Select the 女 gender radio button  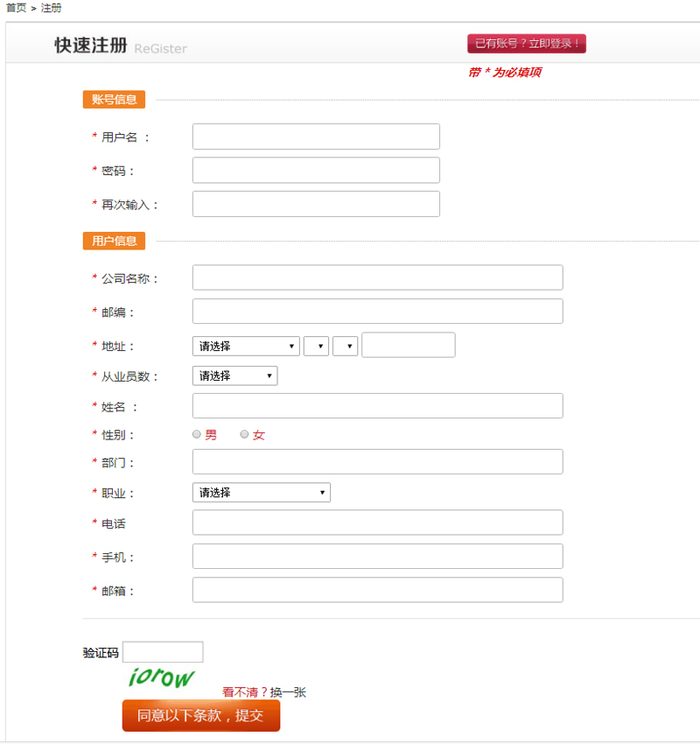[244, 434]
